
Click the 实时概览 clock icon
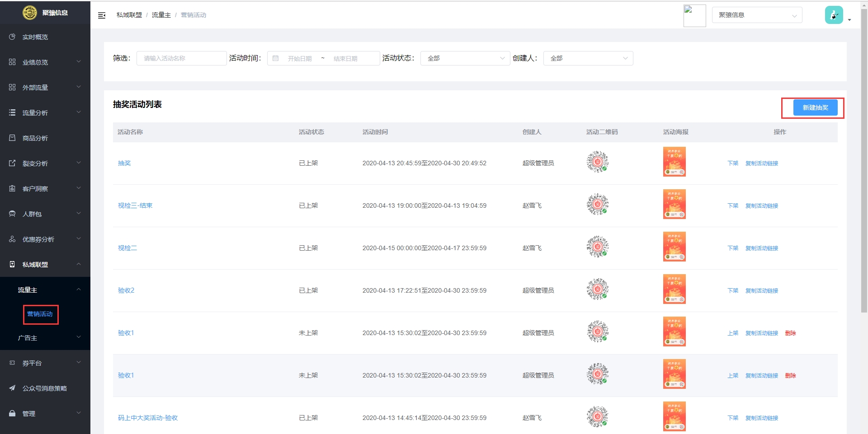(12, 37)
